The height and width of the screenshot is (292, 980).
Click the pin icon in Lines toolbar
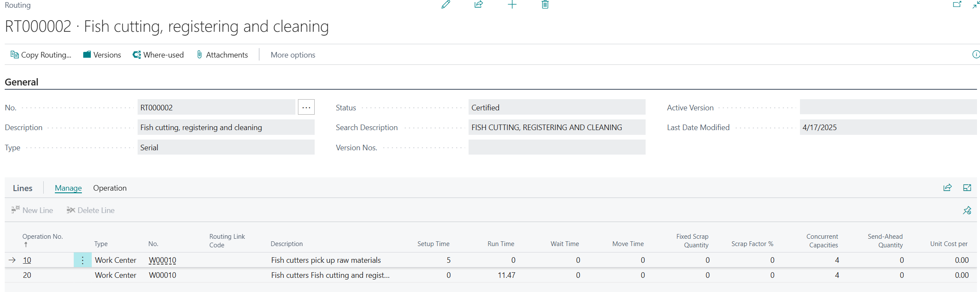967,210
